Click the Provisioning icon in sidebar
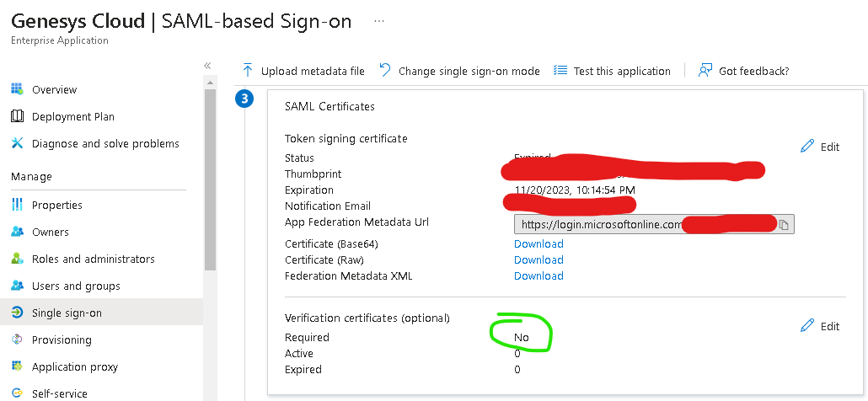This screenshot has height=401, width=868. (x=17, y=340)
